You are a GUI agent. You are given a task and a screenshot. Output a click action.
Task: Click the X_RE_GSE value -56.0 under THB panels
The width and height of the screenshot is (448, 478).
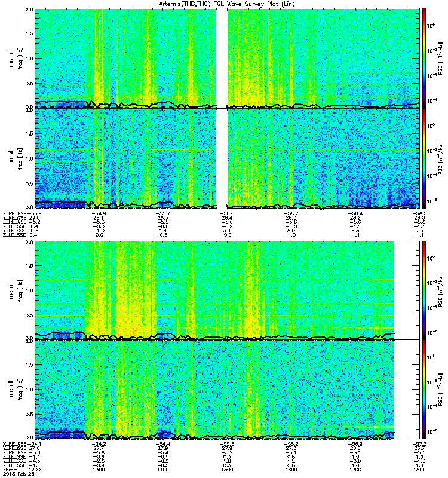point(227,213)
